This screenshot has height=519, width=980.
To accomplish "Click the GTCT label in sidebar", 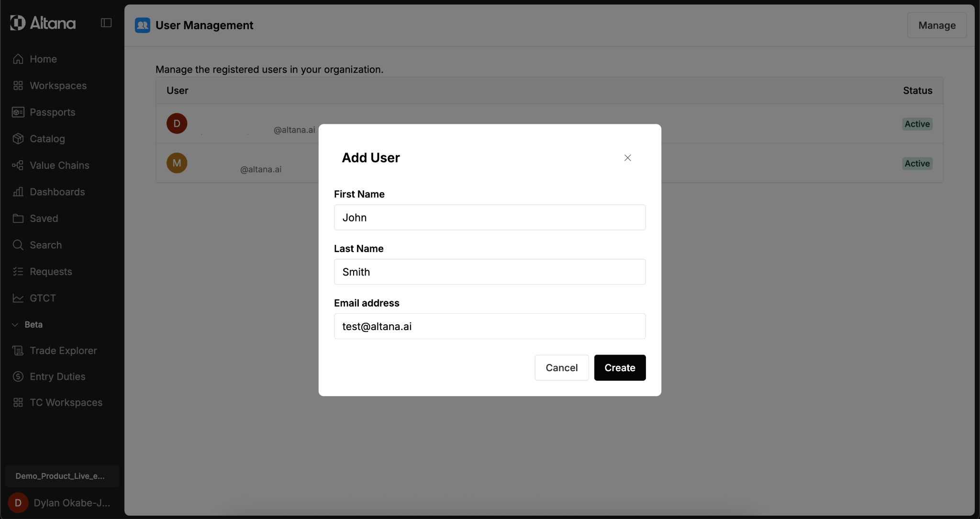I will (x=43, y=298).
